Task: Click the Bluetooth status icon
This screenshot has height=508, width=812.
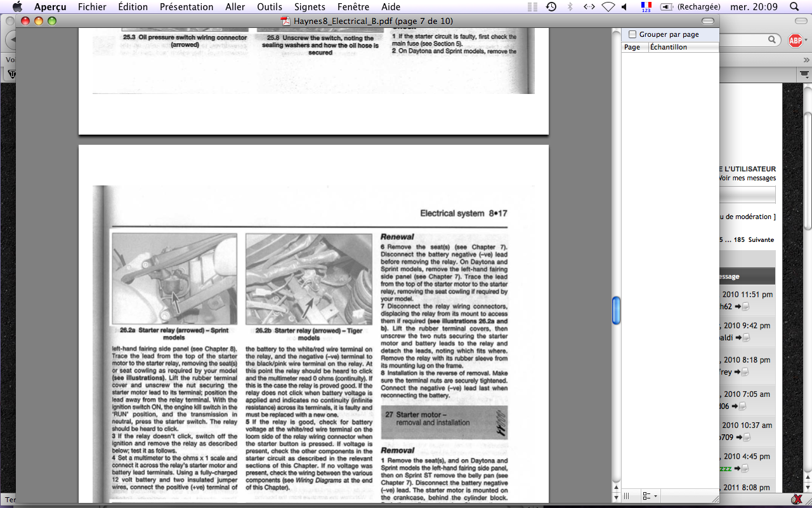Action: tap(570, 7)
